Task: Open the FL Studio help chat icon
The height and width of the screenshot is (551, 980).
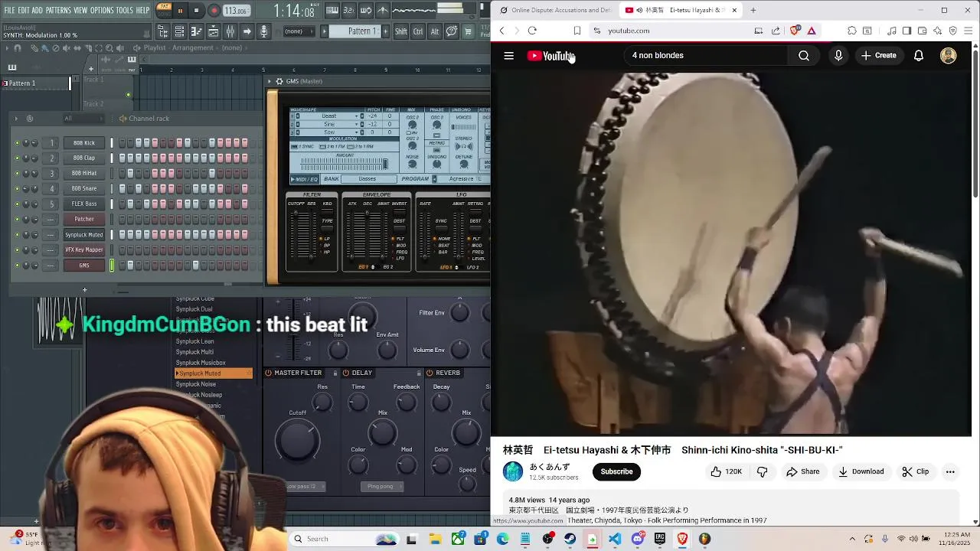Action: tap(452, 31)
